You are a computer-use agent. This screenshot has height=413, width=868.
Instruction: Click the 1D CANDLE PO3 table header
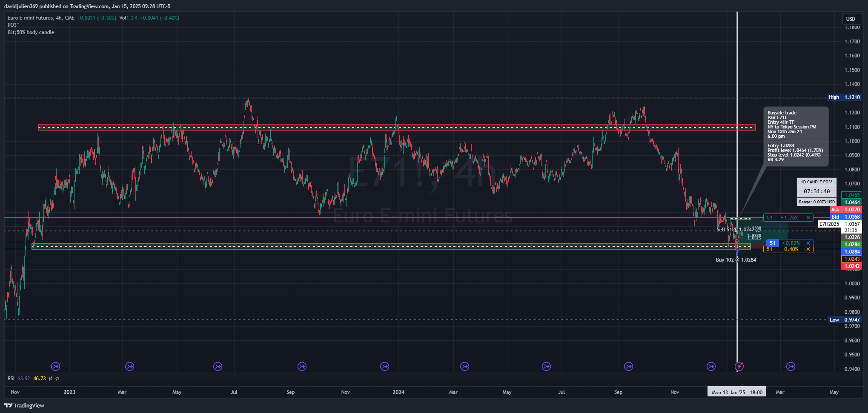816,182
